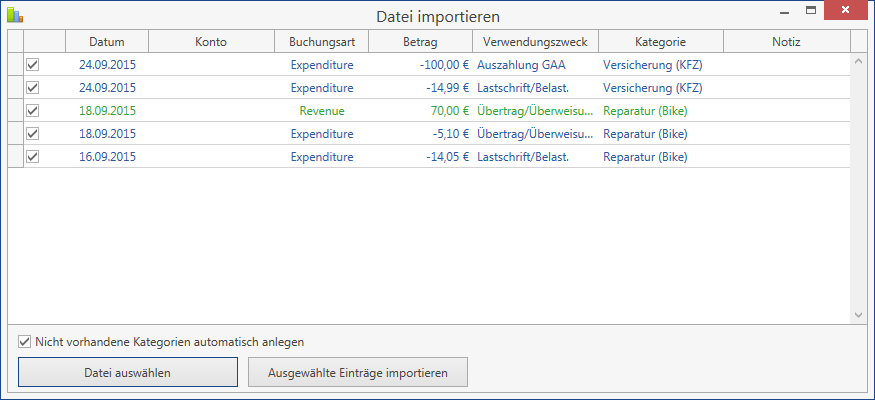Toggle checkbox for the -5,10 € entry
This screenshot has height=400, width=875.
pos(32,133)
